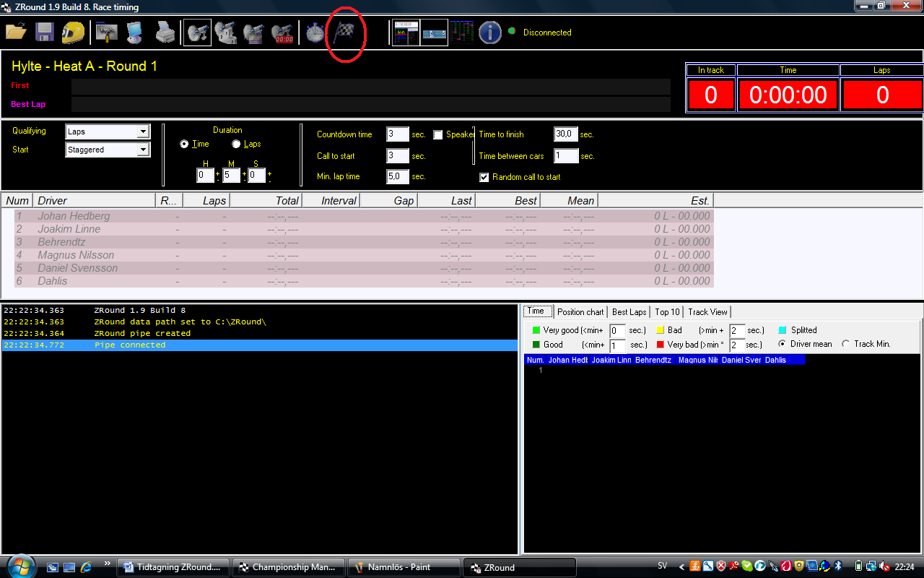
Task: Select the Daniel Svensson driver row
Action: coord(364,268)
